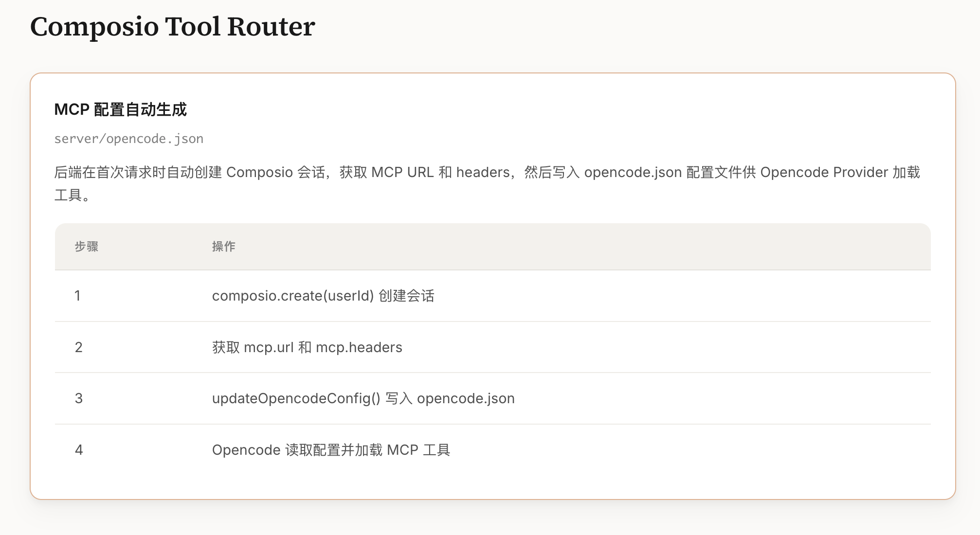Click the MCP URL text in the description
980x535 pixels.
(x=402, y=172)
